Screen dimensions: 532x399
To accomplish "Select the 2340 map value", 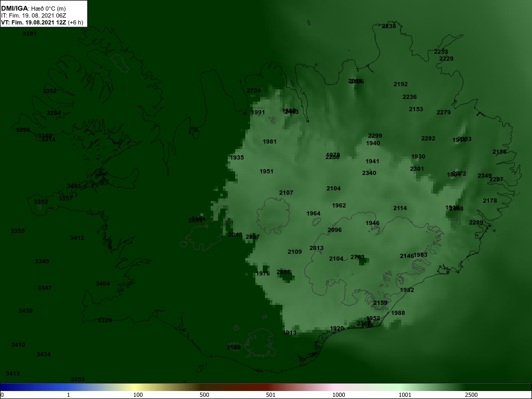I will click(x=369, y=173).
